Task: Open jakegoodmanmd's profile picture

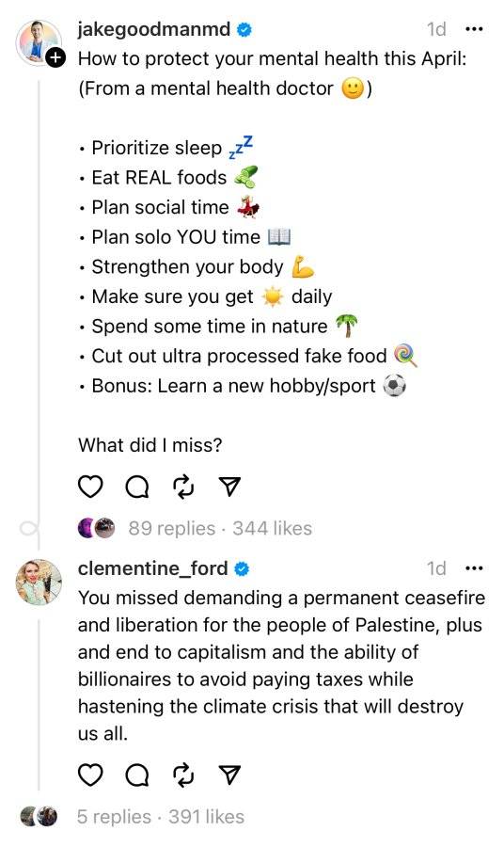Action: (x=38, y=42)
